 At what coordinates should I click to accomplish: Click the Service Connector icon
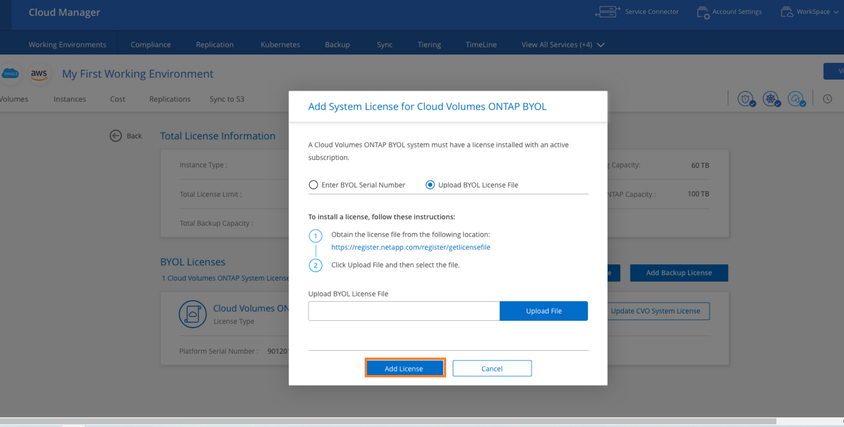coord(608,12)
